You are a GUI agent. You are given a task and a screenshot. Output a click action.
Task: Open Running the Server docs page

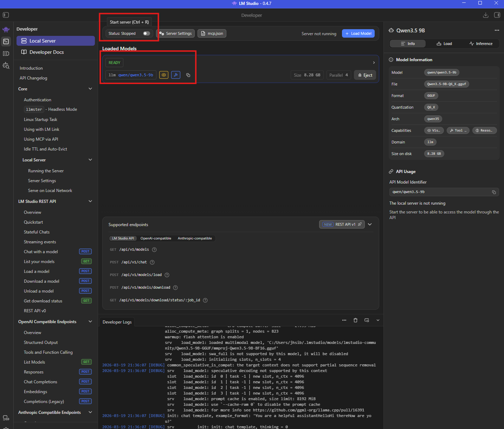tap(46, 171)
